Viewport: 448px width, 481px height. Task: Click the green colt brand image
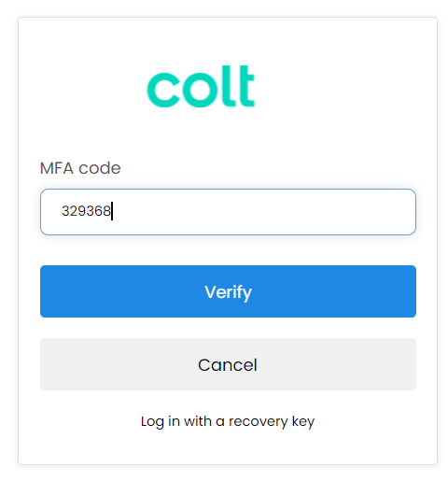point(201,86)
